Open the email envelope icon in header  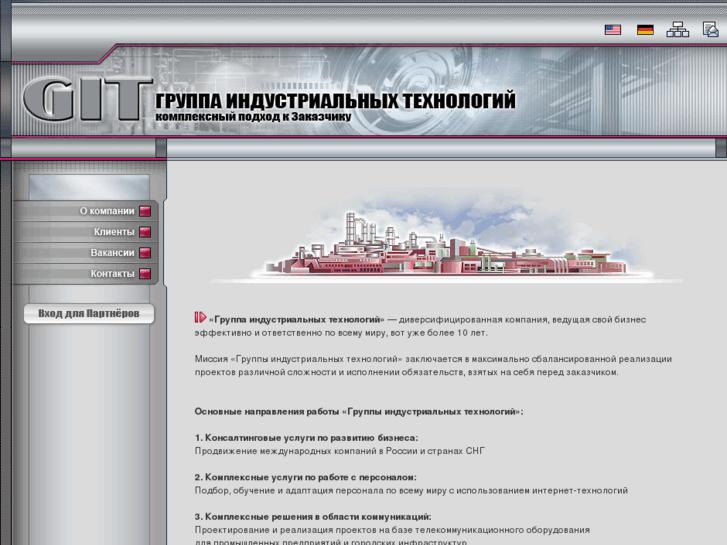click(x=710, y=29)
